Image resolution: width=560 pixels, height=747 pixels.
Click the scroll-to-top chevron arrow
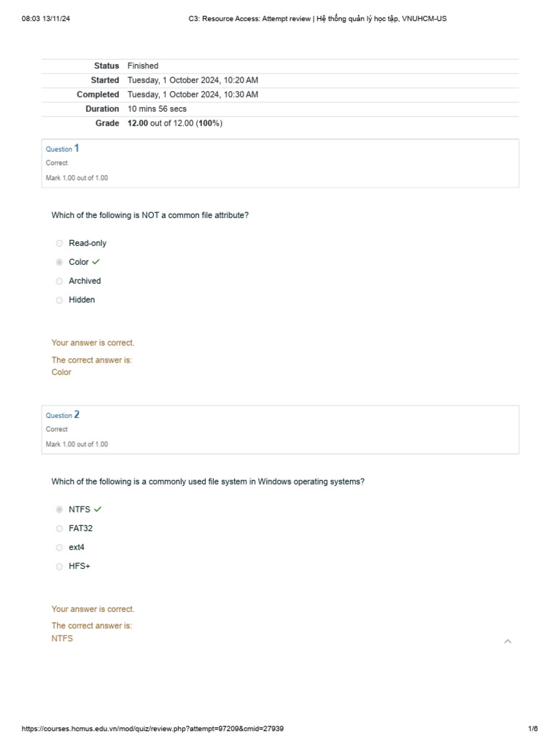[508, 641]
